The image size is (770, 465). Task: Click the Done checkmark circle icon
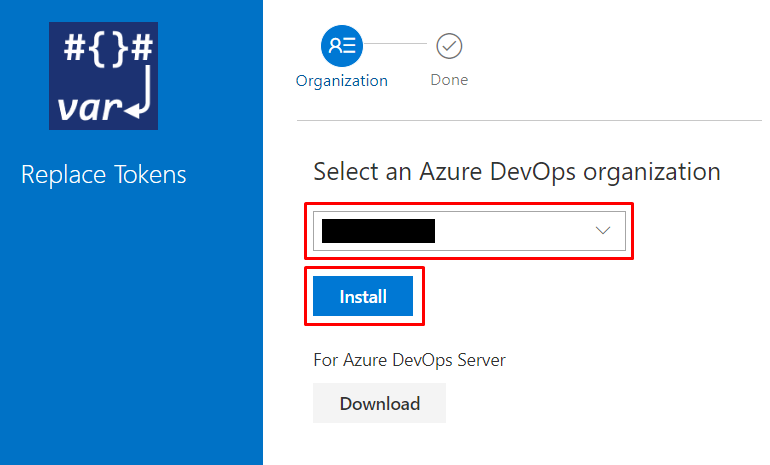(x=449, y=45)
